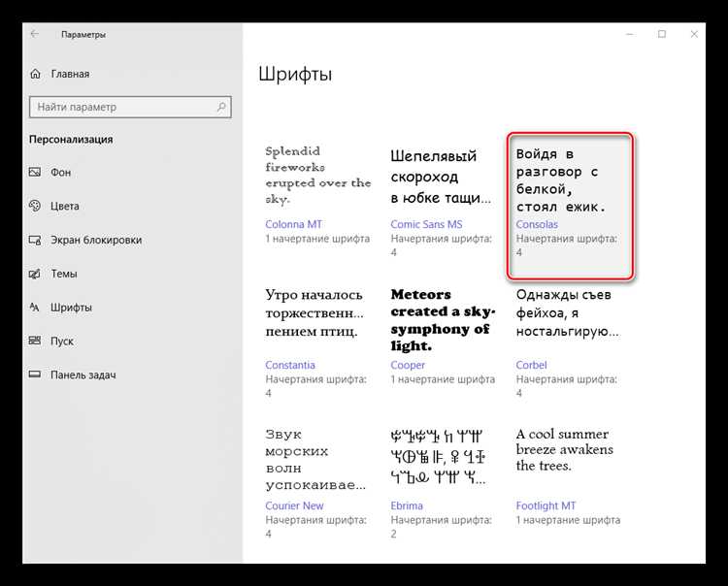Click the Шрифты page heading

coord(295,74)
